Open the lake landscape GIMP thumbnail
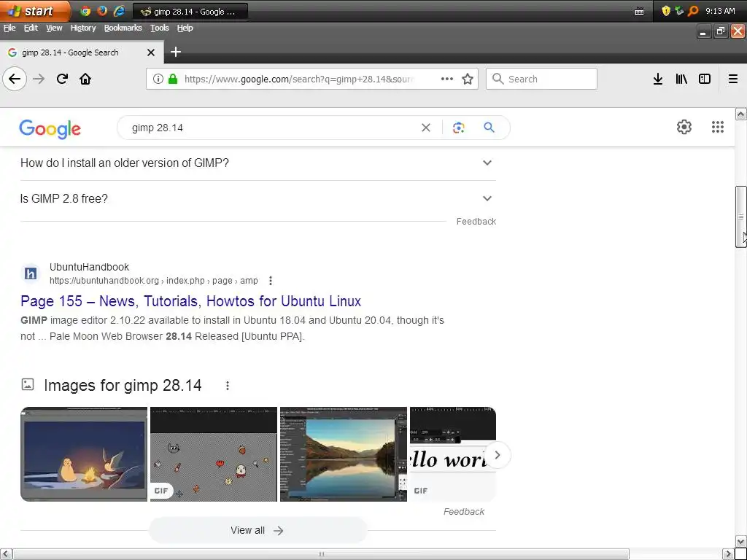Screen dimensions: 747x560 [x=344, y=454]
